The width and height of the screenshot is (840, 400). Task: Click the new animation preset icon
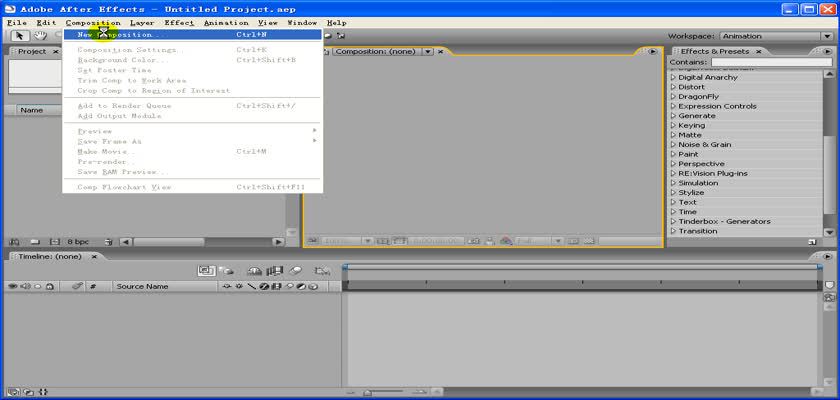812,242
